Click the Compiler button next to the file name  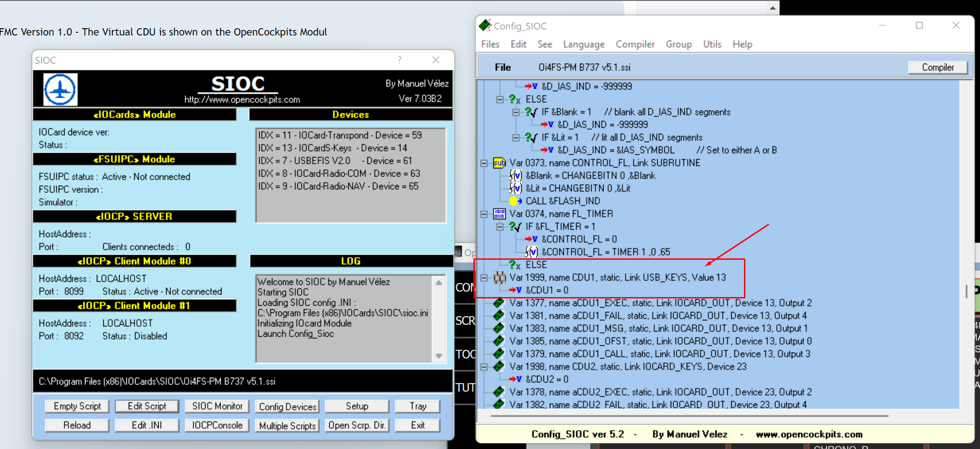(x=938, y=67)
